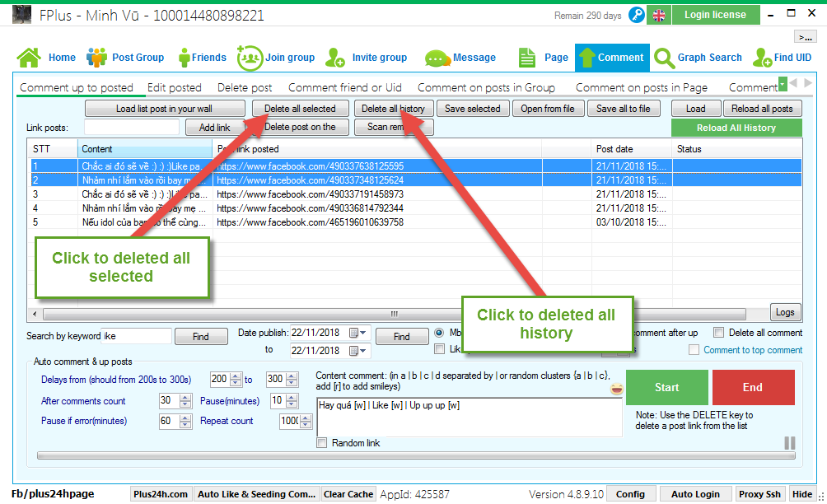
Task: Click the UK flag language icon
Action: [x=659, y=16]
